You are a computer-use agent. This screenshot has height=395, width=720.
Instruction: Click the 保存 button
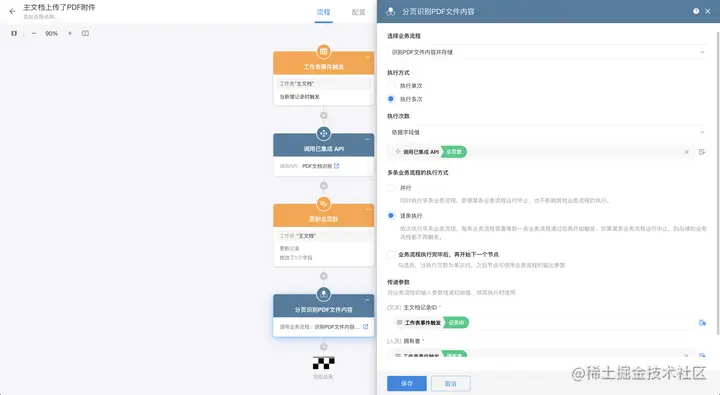407,384
